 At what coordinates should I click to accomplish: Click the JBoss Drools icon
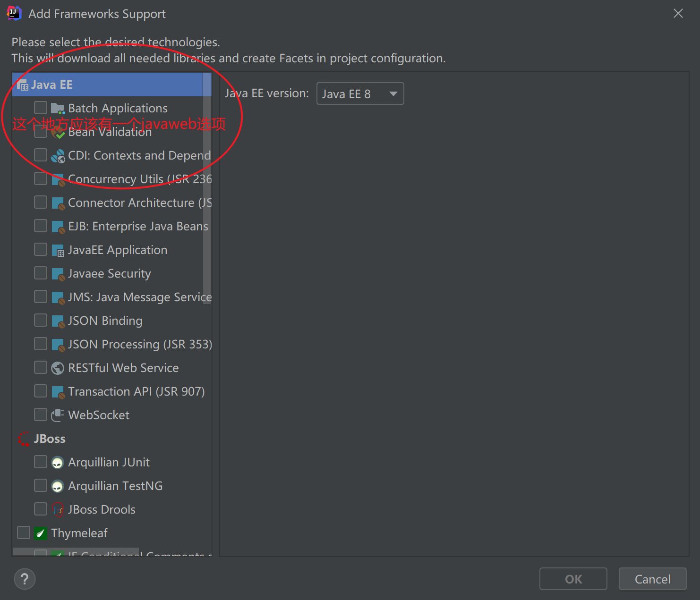(x=58, y=510)
